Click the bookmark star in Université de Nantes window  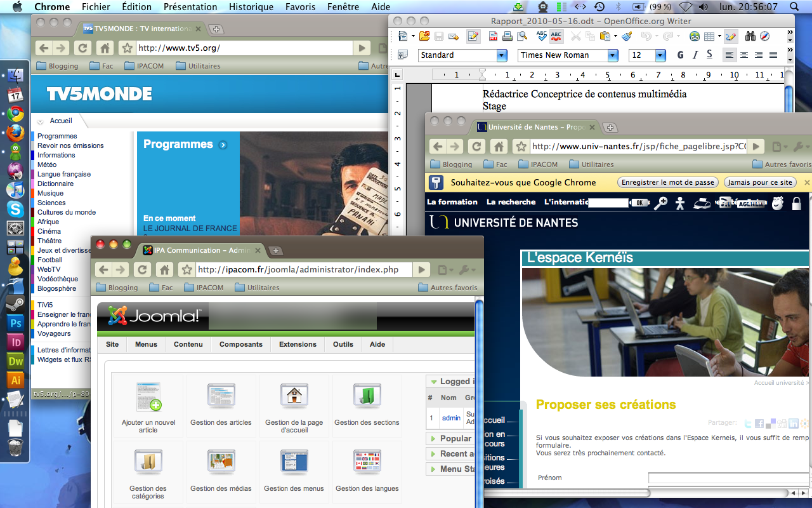tap(521, 147)
